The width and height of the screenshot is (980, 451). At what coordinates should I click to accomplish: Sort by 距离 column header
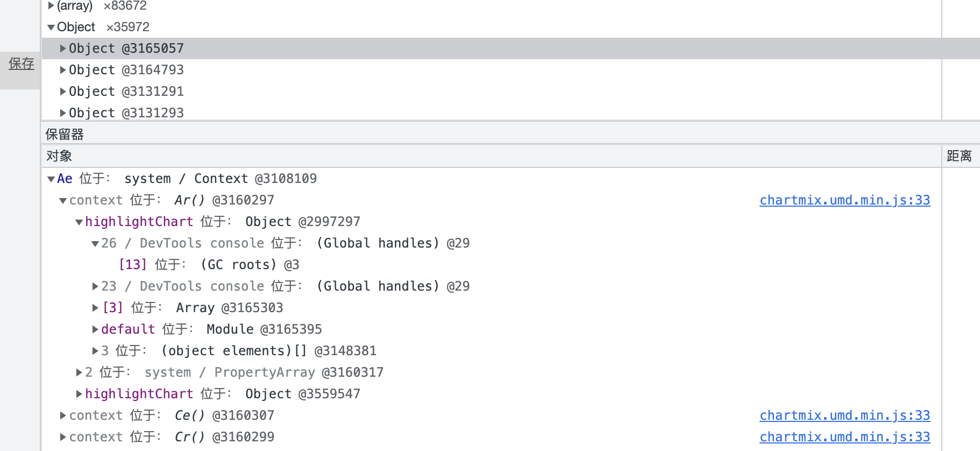point(959,156)
